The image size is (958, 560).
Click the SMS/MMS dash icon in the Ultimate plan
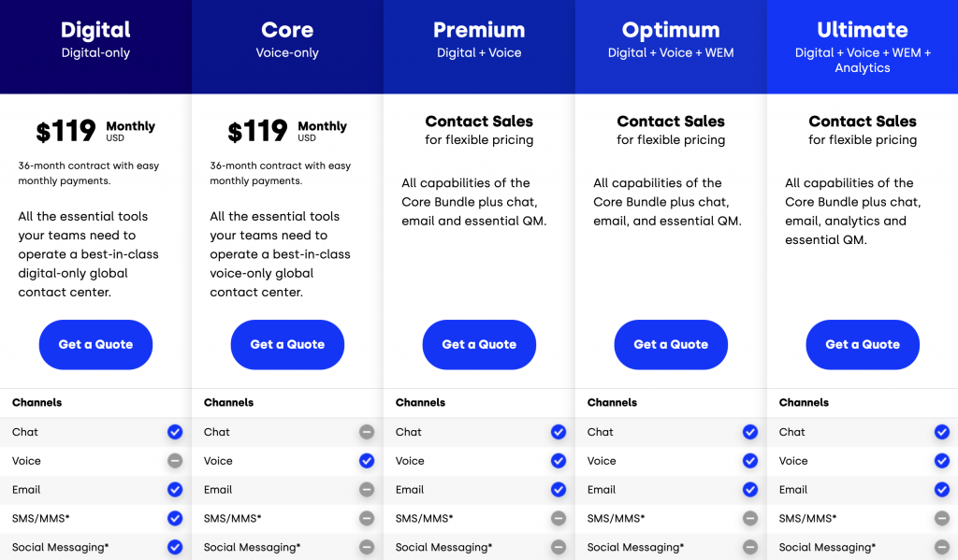[942, 518]
